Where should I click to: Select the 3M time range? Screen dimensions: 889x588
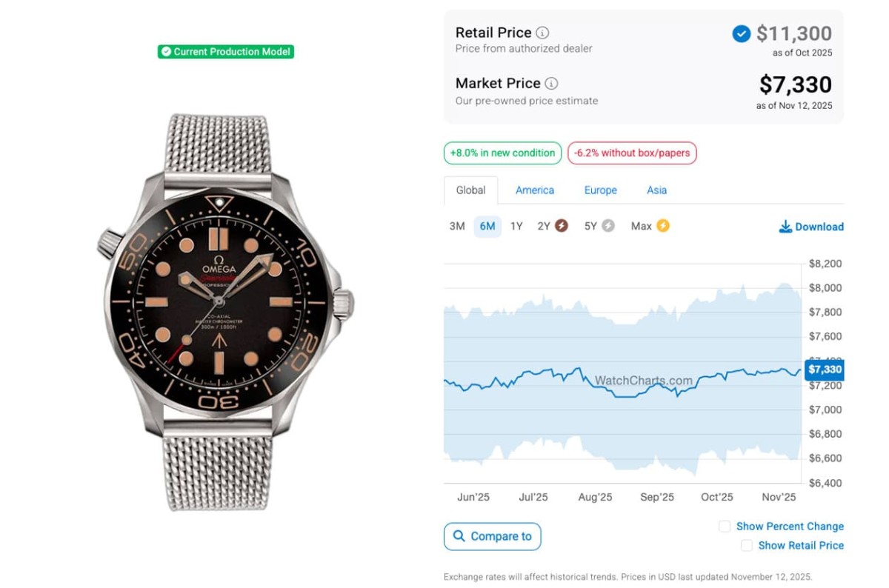point(457,226)
